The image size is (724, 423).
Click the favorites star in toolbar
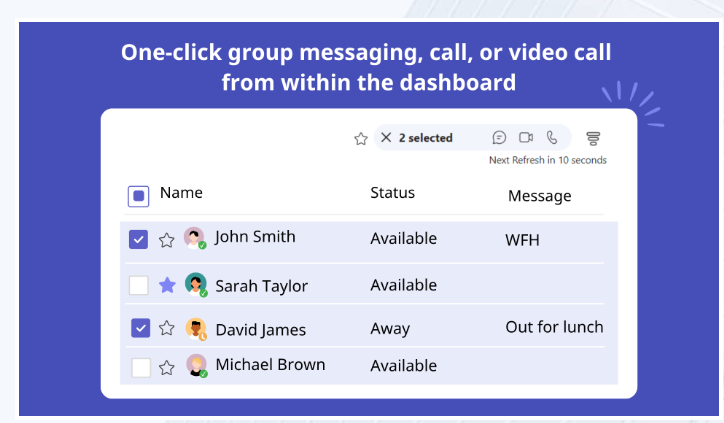pos(361,139)
